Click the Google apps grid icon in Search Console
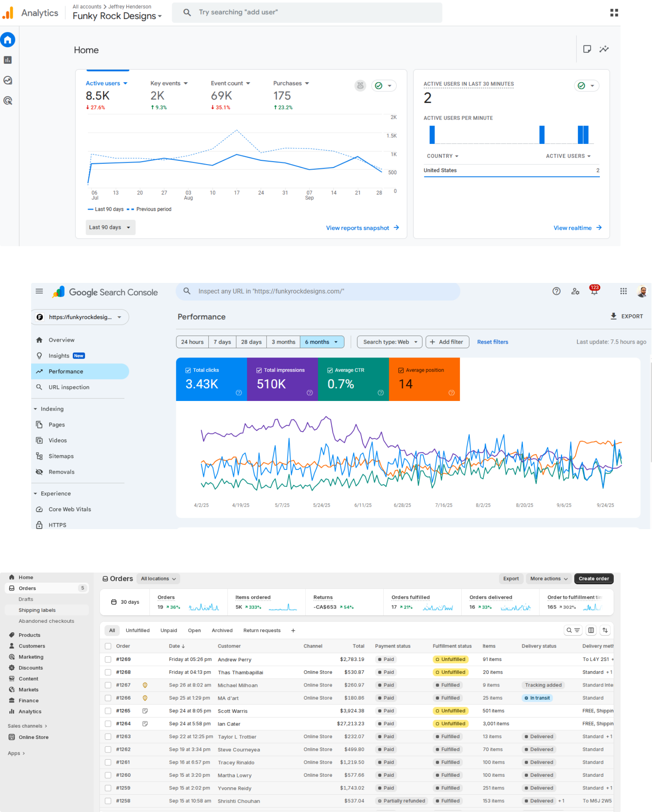 (x=623, y=291)
